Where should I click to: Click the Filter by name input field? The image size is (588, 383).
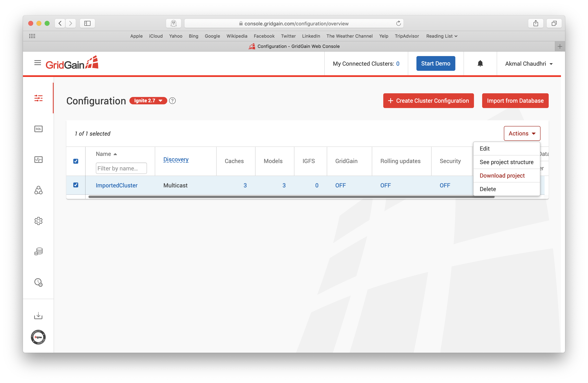tap(120, 168)
